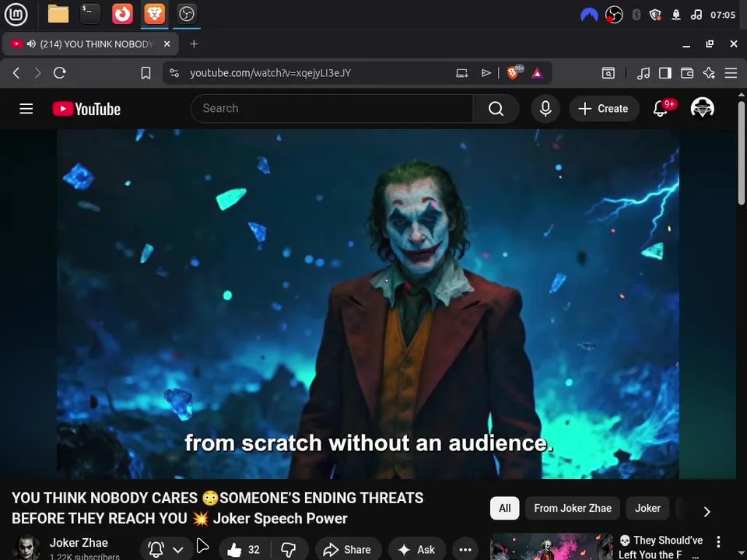Screen dimensions: 747x560
Task: Open the YouTube guide hamburger menu
Action: (26, 109)
